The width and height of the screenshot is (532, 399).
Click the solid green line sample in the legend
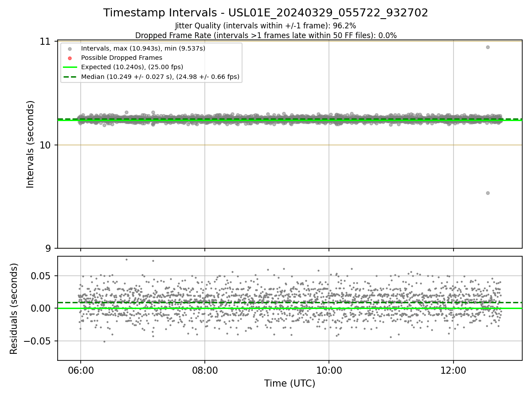[70, 67]
